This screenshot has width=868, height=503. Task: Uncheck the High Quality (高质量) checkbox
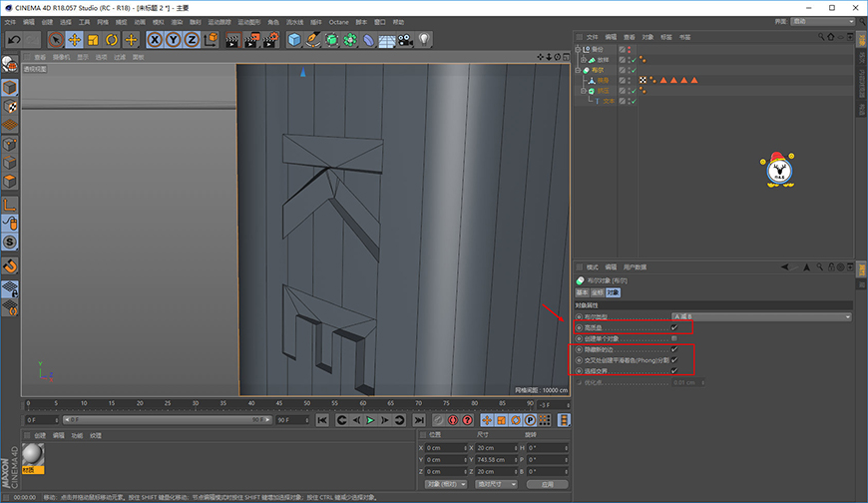tap(674, 327)
